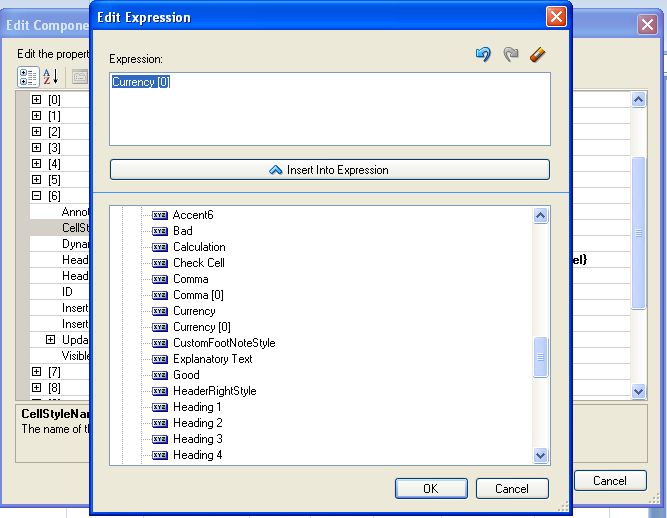Collapse item [6] in the property grid
Viewport: 667px width, 518px height.
(x=37, y=196)
